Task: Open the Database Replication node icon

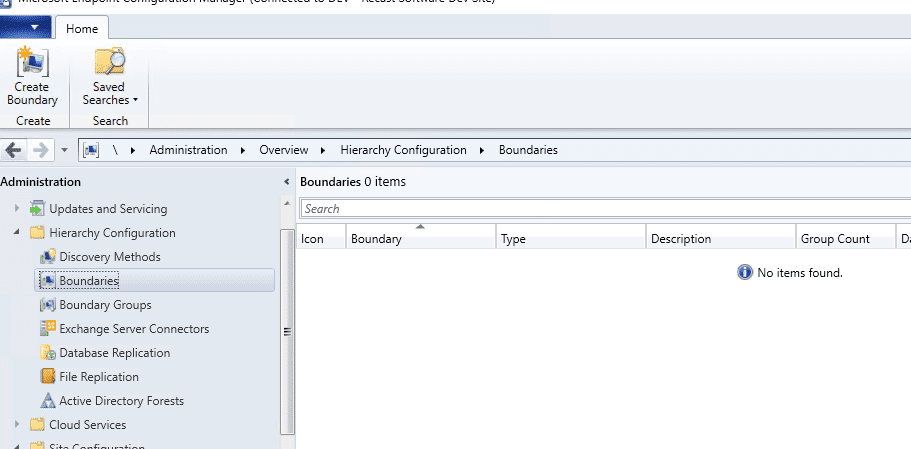Action: point(47,353)
